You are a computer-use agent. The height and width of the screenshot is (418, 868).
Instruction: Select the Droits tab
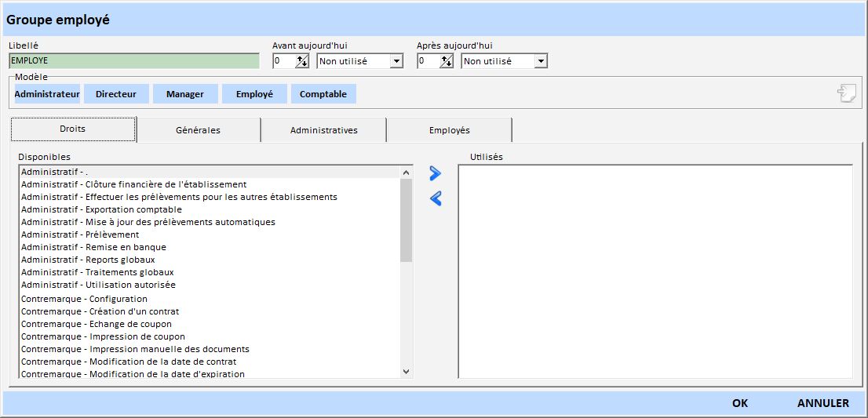coord(73,129)
